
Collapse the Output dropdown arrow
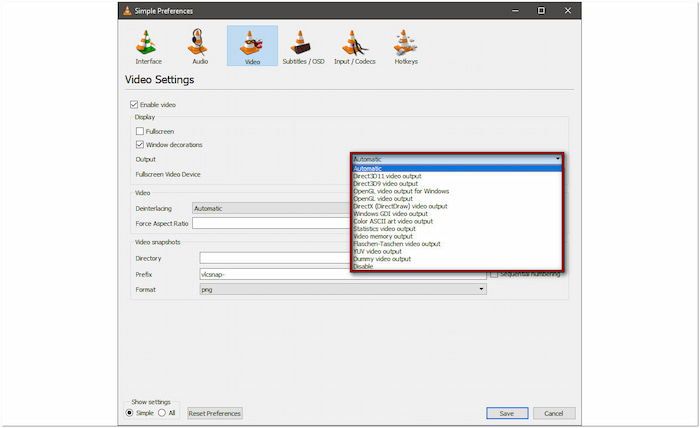pyautogui.click(x=558, y=159)
